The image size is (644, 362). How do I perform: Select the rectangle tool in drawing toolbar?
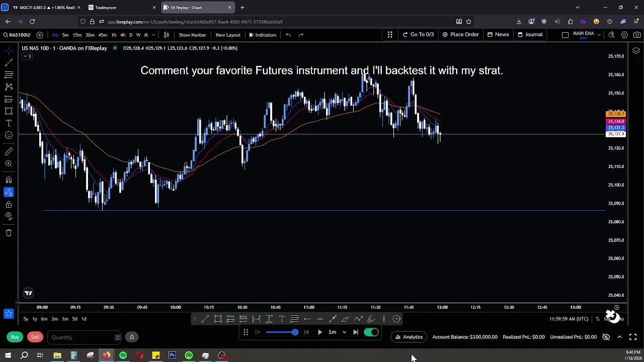pyautogui.click(x=218, y=319)
